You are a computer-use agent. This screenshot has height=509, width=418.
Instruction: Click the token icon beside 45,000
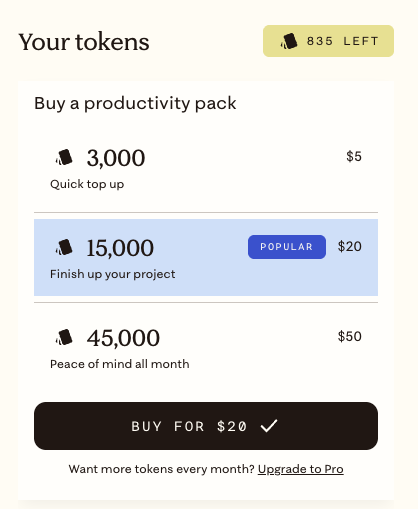(x=64, y=337)
